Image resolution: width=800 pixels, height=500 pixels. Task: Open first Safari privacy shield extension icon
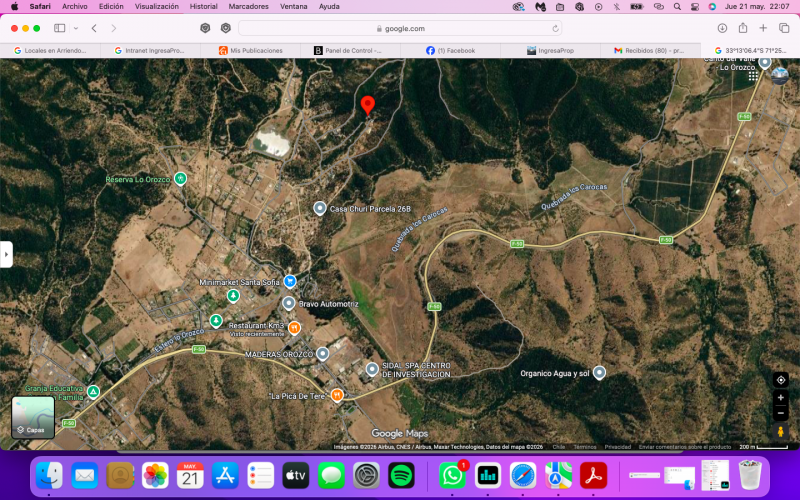[205, 28]
